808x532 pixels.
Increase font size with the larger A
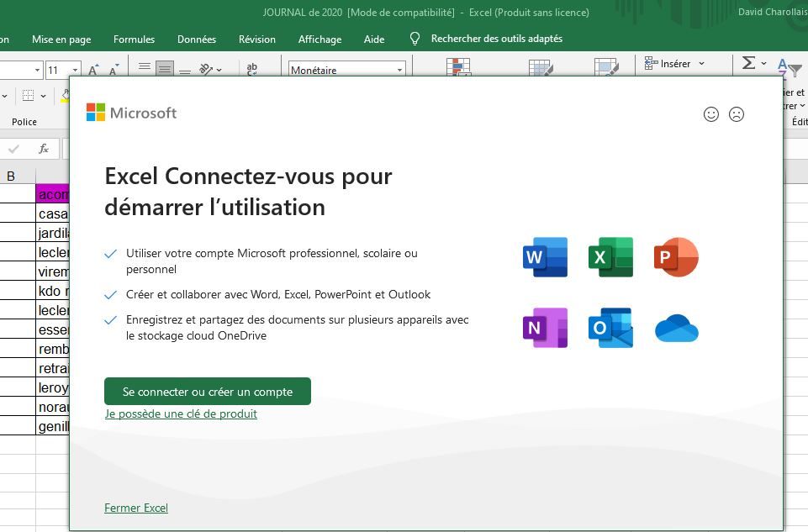coord(93,70)
